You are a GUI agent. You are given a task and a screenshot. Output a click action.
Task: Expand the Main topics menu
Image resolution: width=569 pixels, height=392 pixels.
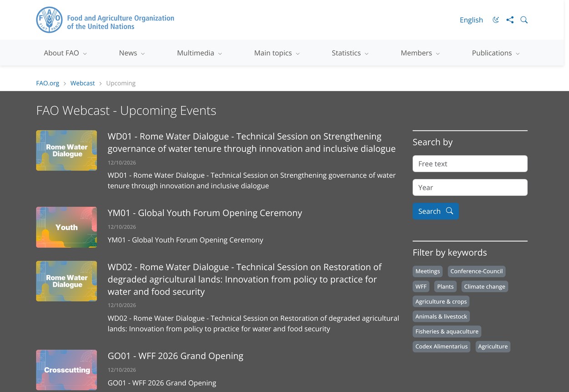coord(277,53)
